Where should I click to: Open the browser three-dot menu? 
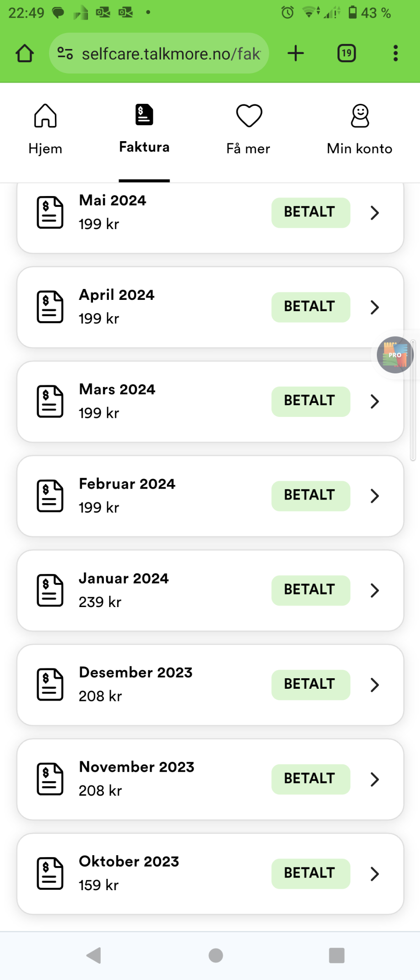(396, 53)
